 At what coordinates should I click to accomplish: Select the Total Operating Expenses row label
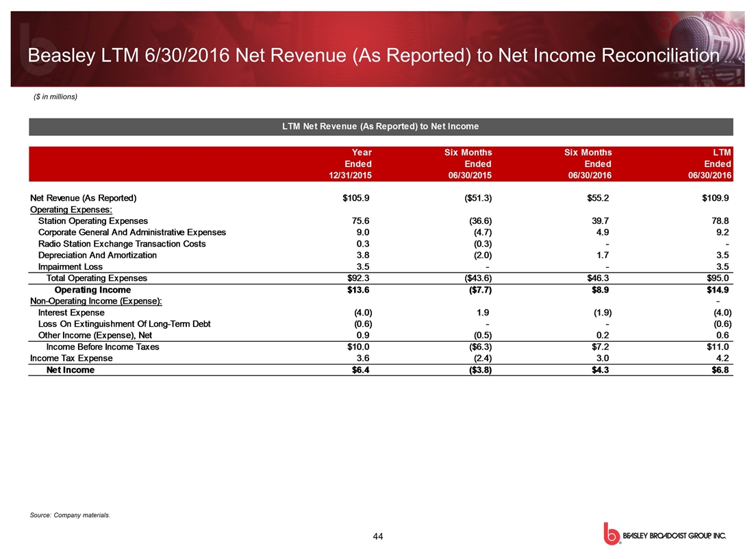click(x=96, y=279)
